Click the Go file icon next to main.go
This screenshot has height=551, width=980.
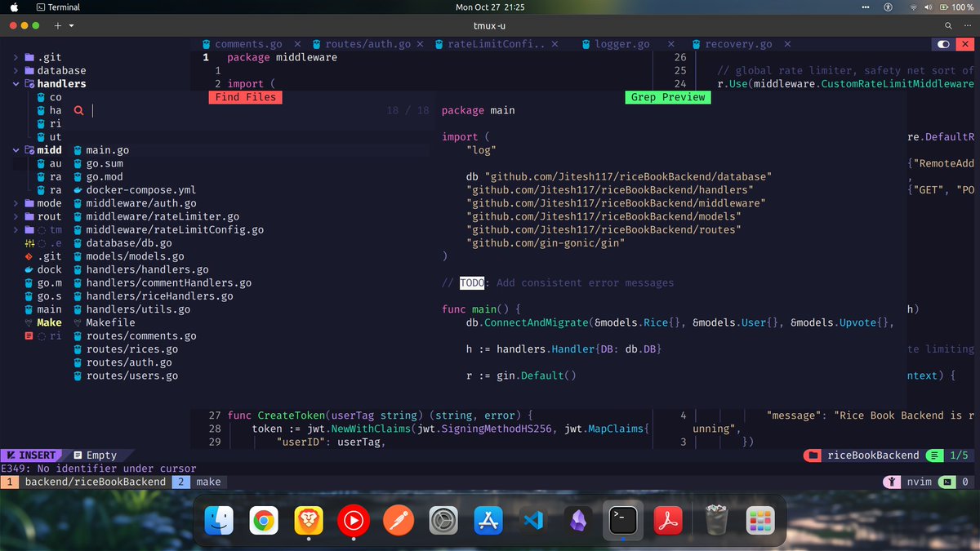[x=78, y=150]
